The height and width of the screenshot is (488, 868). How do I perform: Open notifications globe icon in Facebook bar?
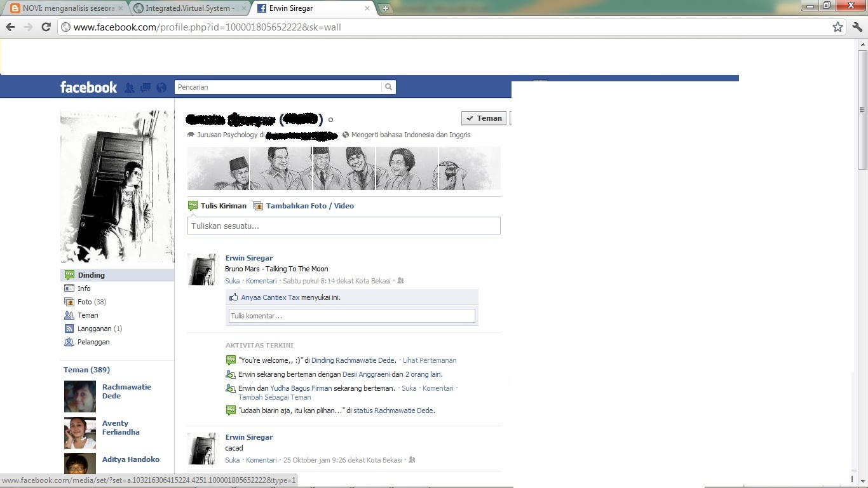[161, 88]
